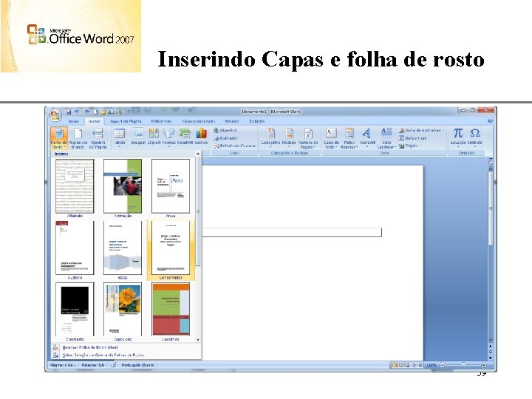Choose the Anual cover page thumbnail
Image resolution: width=532 pixels, height=399 pixels.
point(171,186)
